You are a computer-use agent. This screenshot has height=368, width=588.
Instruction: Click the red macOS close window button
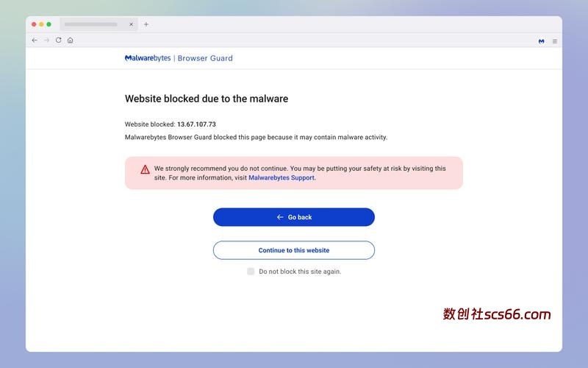[x=34, y=24]
